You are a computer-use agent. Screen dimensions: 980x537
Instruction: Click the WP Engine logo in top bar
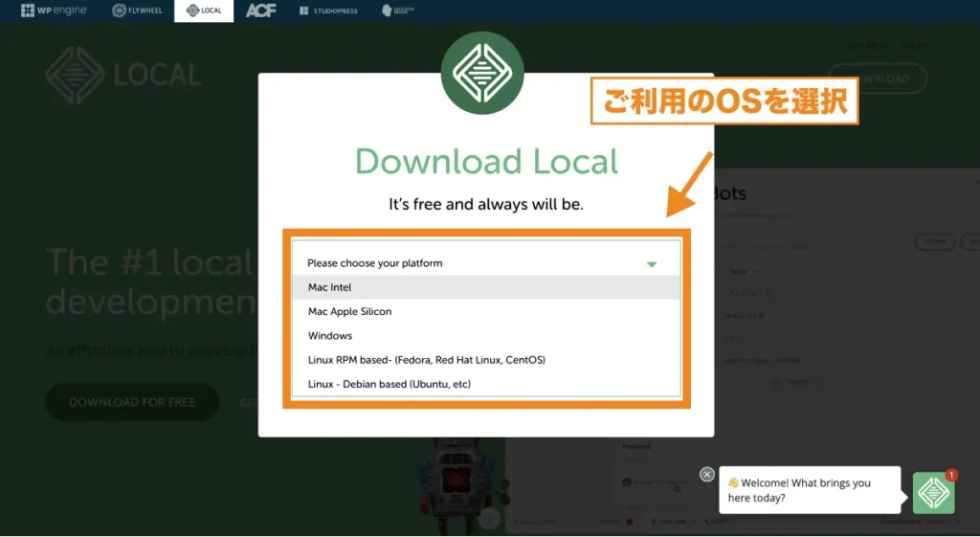click(x=54, y=11)
